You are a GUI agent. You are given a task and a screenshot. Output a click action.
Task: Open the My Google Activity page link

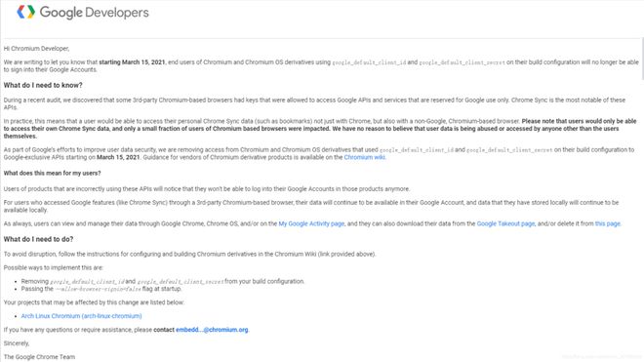[311, 224]
